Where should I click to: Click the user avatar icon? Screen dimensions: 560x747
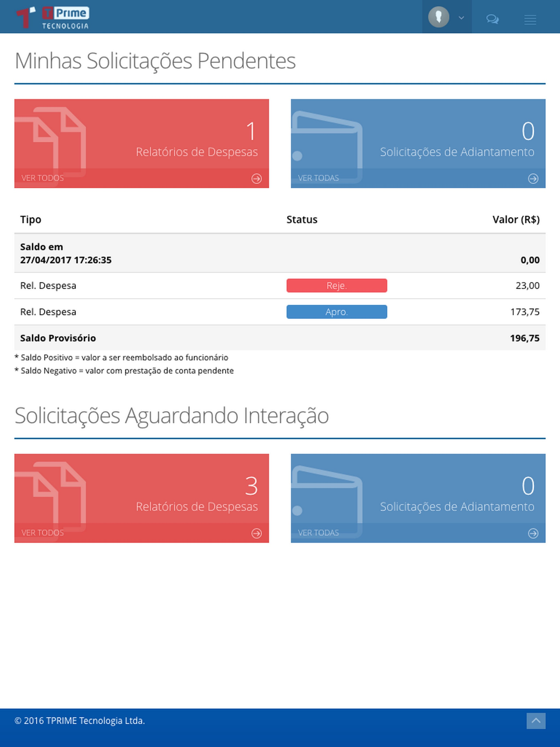click(438, 17)
